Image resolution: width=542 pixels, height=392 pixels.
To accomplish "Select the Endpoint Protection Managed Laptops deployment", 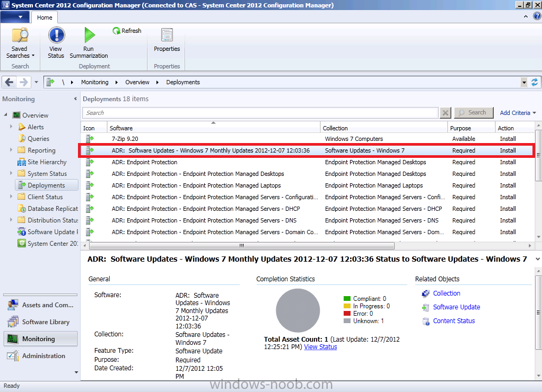I will coord(308,185).
